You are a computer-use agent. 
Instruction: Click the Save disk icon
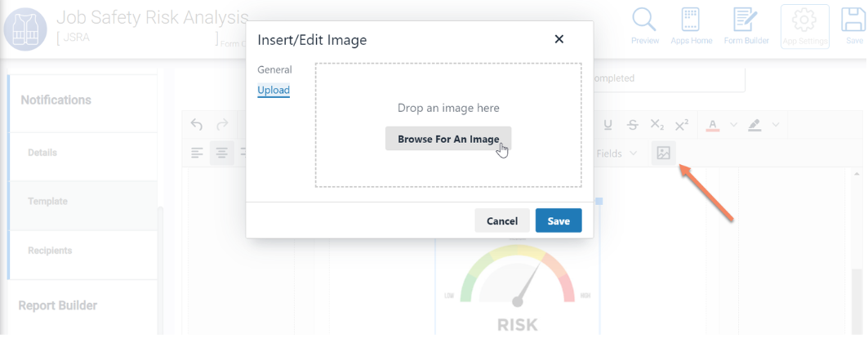tap(853, 26)
